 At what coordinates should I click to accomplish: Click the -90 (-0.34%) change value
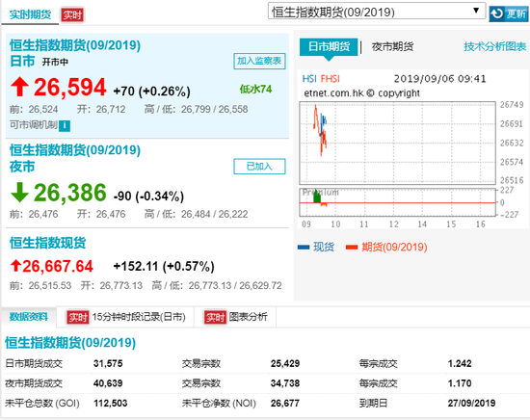click(148, 197)
